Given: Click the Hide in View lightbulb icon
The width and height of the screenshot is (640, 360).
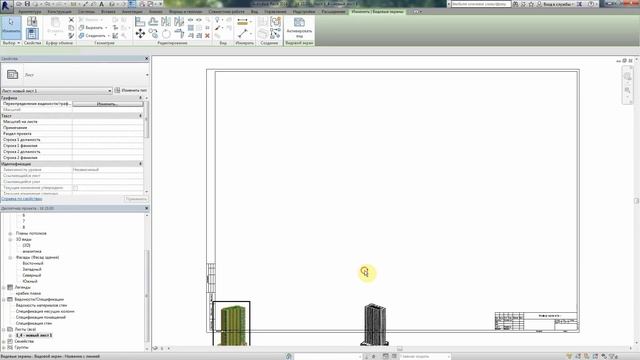Looking at the screenshot, I should [x=218, y=20].
